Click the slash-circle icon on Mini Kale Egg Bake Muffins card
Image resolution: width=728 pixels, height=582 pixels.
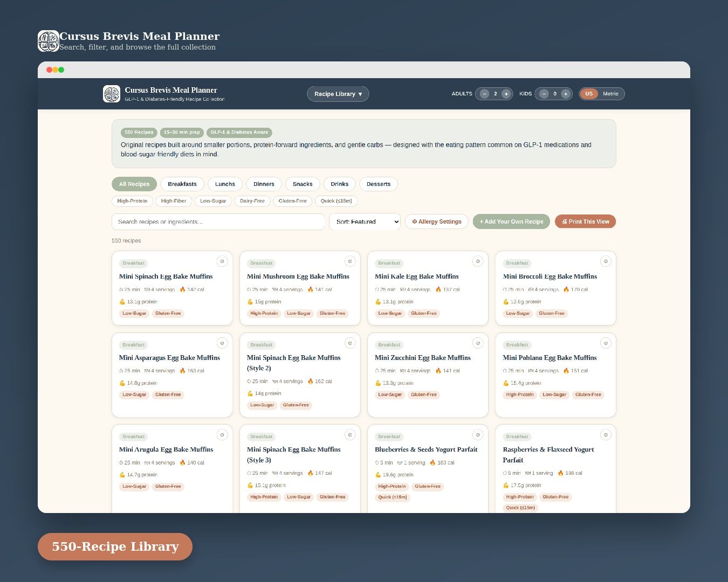click(x=478, y=261)
